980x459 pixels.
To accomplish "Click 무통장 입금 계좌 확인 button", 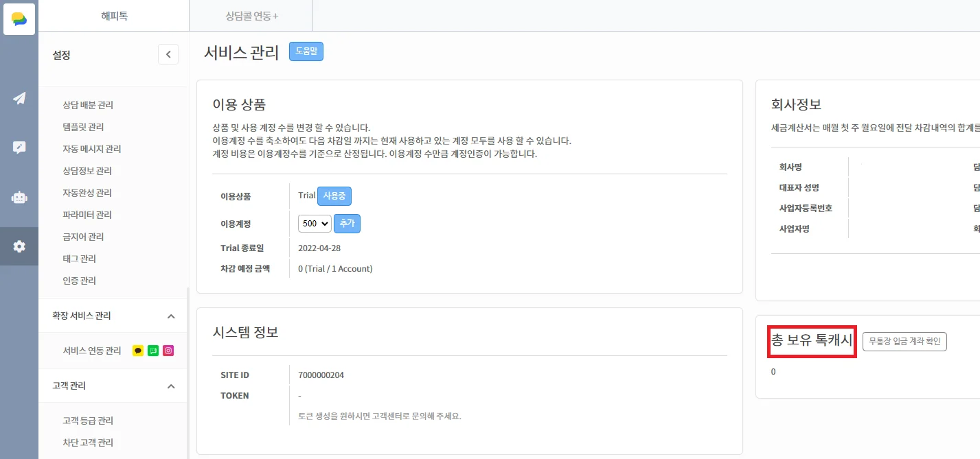I will (x=904, y=341).
